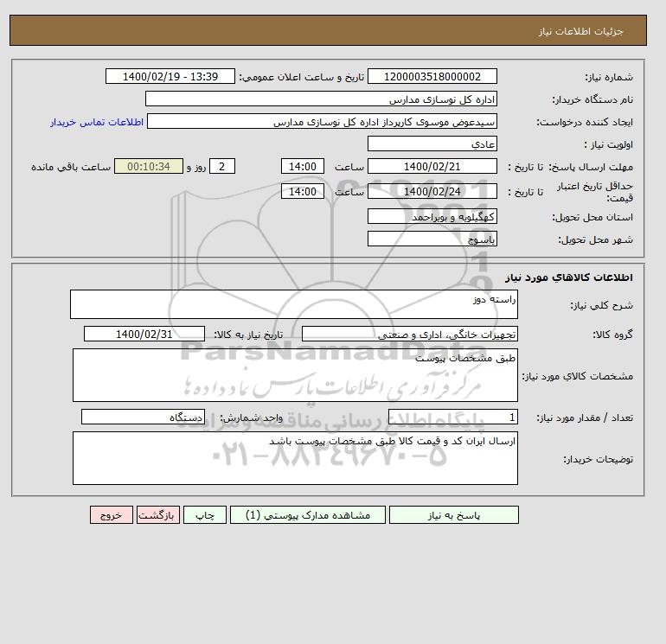Click label تاریخ و ساعت اعلان عمومی

point(302,77)
